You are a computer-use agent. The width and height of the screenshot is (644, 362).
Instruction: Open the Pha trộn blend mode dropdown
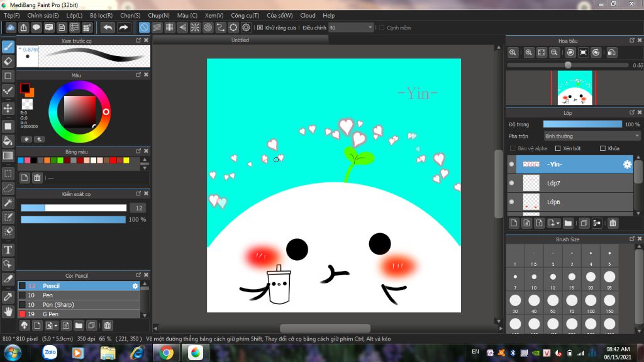[591, 136]
